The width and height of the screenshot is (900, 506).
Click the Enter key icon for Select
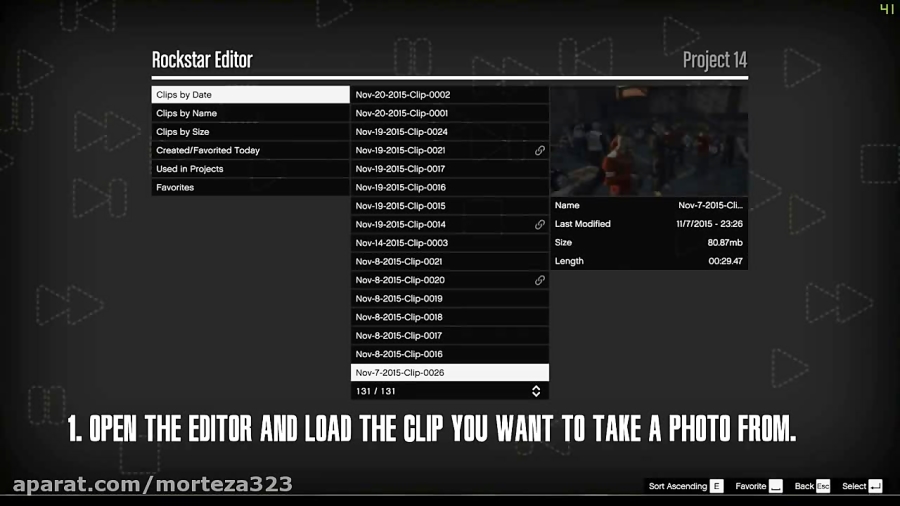pos(875,486)
